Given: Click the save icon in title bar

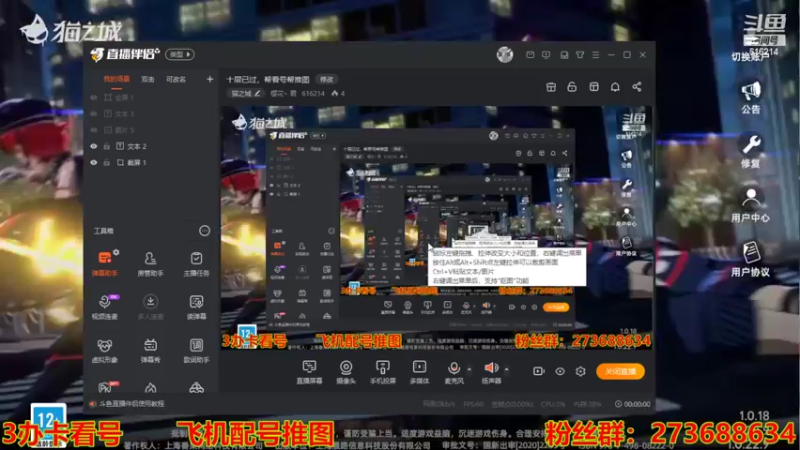Looking at the screenshot, I should (564, 55).
